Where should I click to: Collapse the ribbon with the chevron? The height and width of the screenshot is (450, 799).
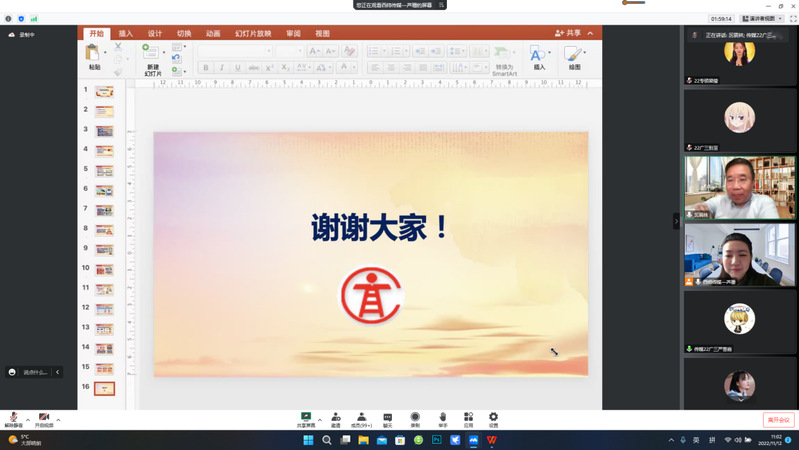590,33
